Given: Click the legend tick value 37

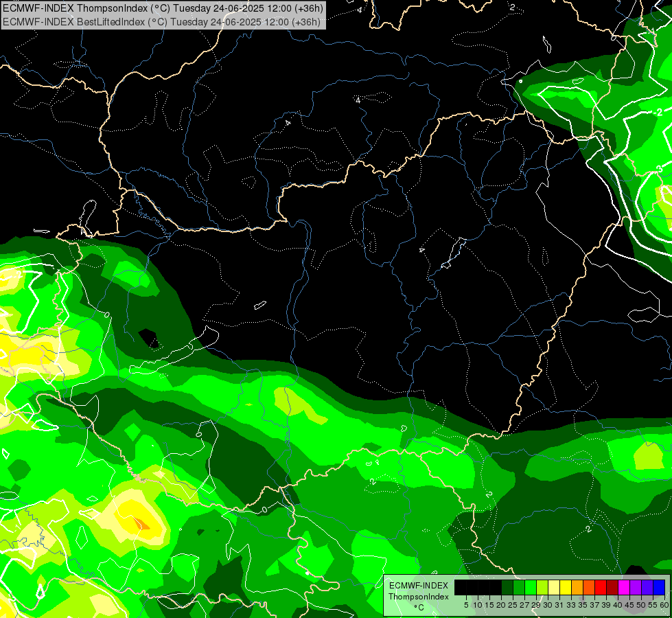Looking at the screenshot, I should [x=594, y=605].
